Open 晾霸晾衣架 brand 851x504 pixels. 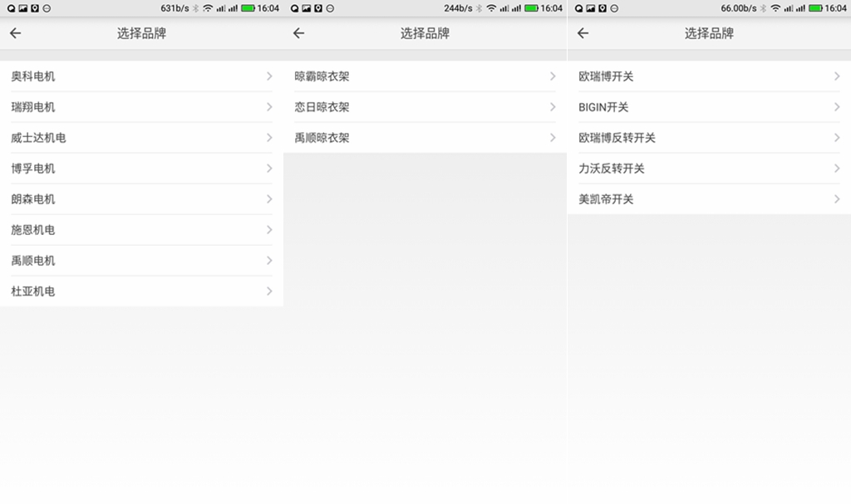pos(425,76)
